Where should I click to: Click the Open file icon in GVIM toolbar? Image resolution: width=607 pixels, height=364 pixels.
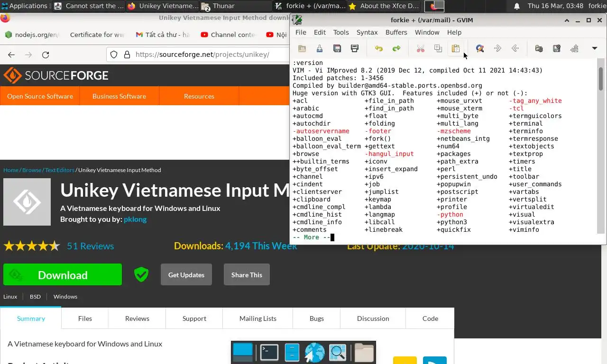click(x=302, y=48)
